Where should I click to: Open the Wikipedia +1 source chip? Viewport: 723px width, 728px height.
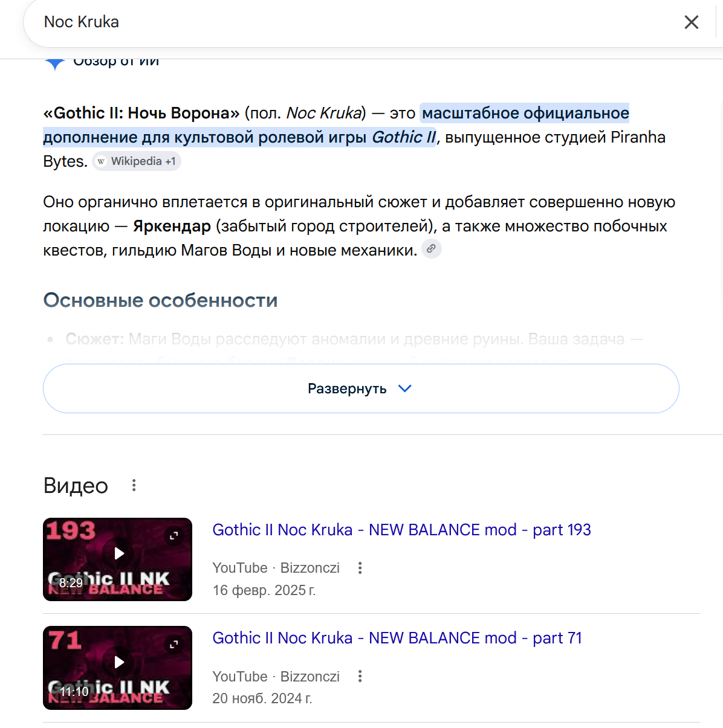137,161
